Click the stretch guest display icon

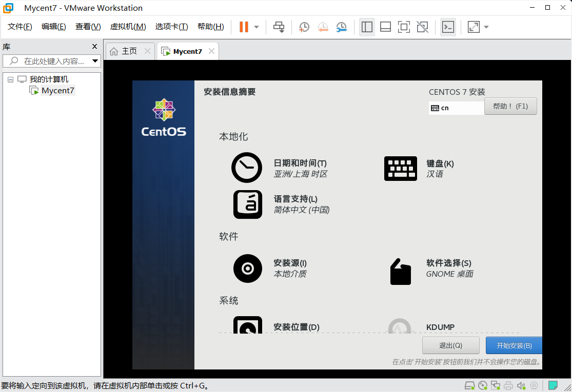[x=474, y=27]
